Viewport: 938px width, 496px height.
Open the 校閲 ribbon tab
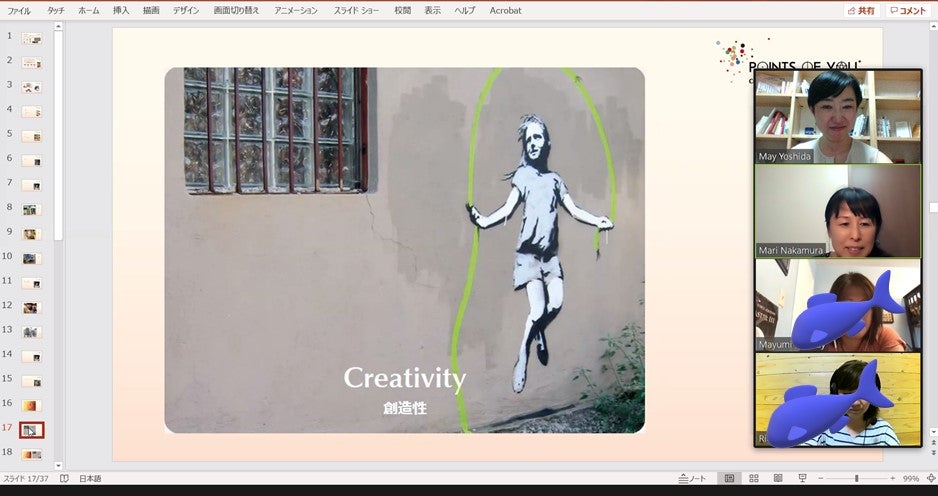403,11
